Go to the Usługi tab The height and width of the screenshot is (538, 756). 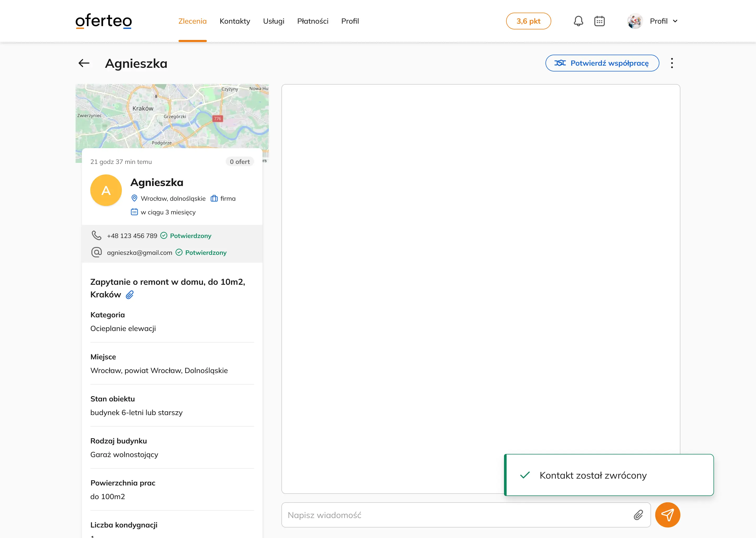pos(274,21)
